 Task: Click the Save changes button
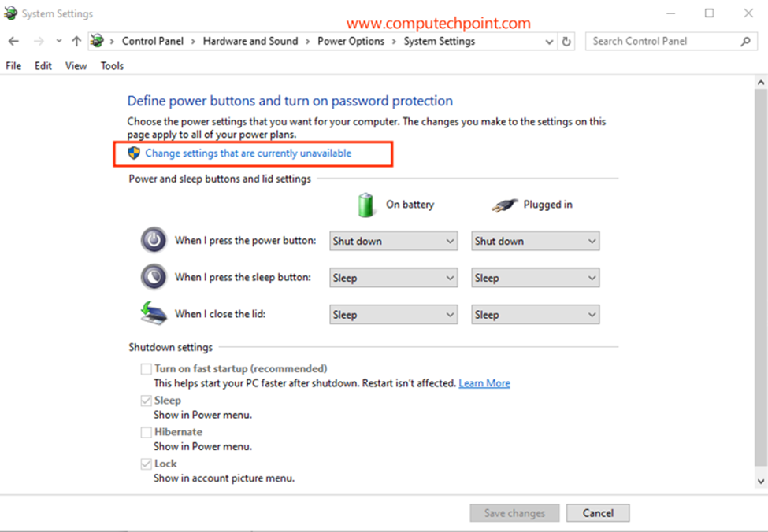click(x=514, y=513)
